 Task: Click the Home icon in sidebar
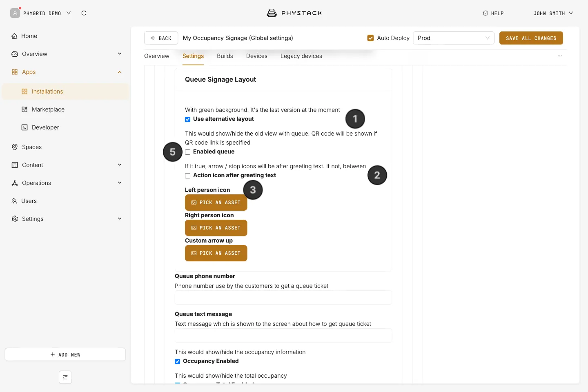(14, 36)
